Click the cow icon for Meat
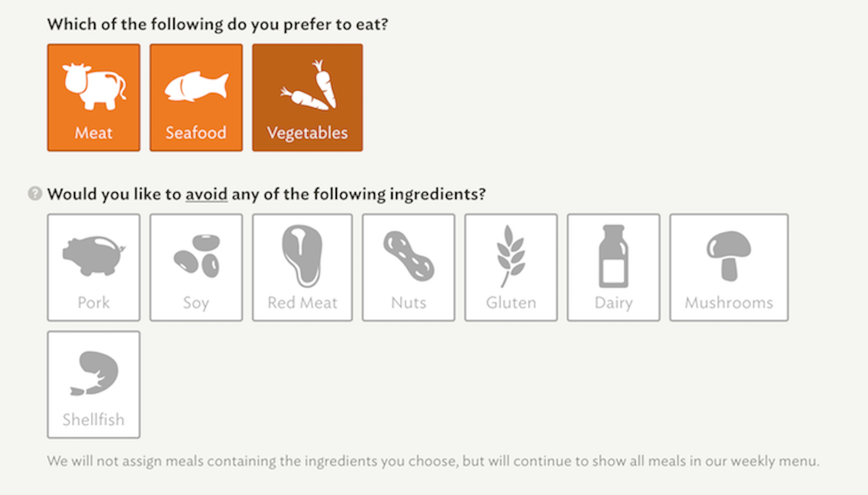 tap(94, 86)
